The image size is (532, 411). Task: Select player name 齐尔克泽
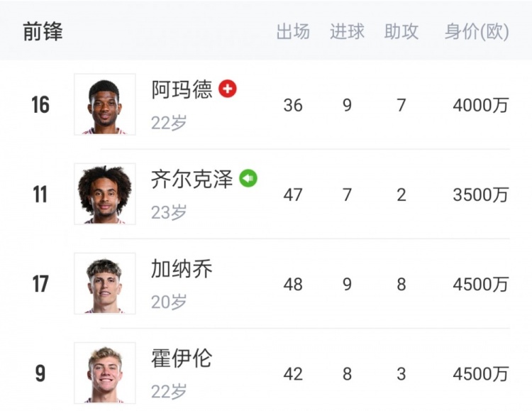192,179
